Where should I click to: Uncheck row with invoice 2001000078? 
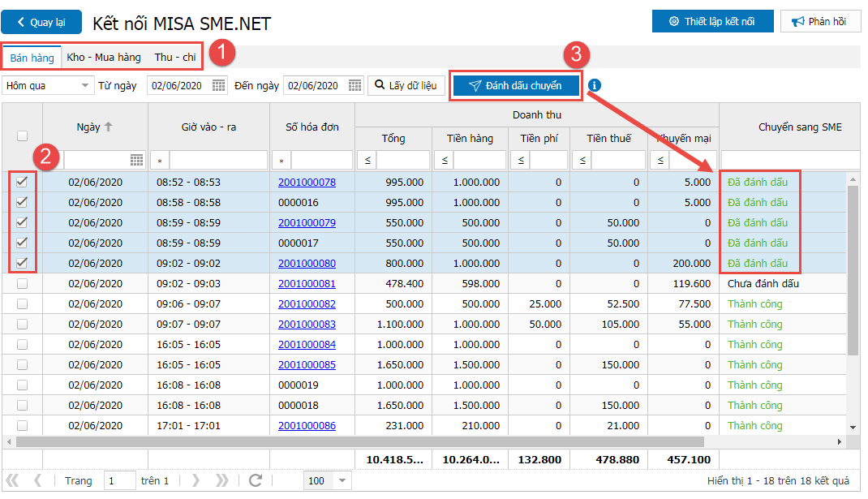pos(22,182)
